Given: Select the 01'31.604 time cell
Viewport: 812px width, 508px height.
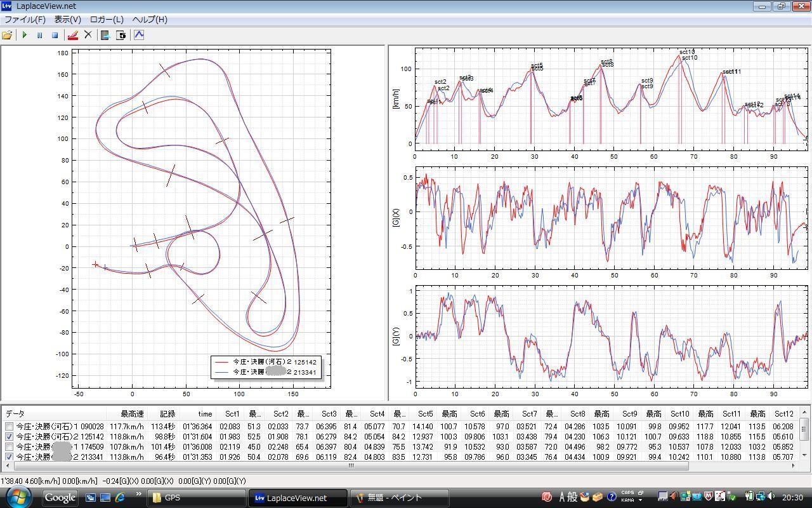Looking at the screenshot, I should 197,437.
